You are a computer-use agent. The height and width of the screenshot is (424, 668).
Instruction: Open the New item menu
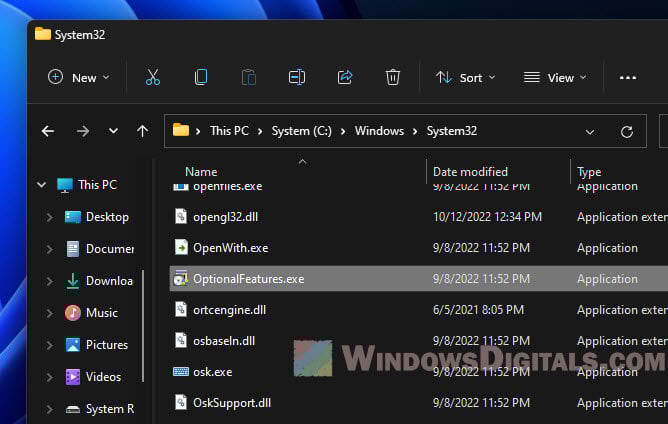click(x=78, y=78)
